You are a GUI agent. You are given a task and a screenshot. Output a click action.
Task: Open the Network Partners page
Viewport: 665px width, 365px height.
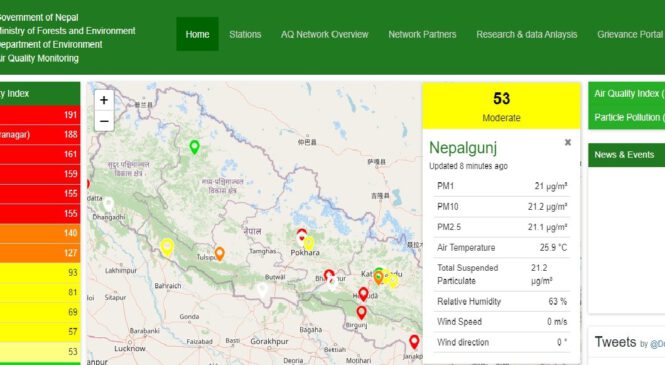coord(422,34)
